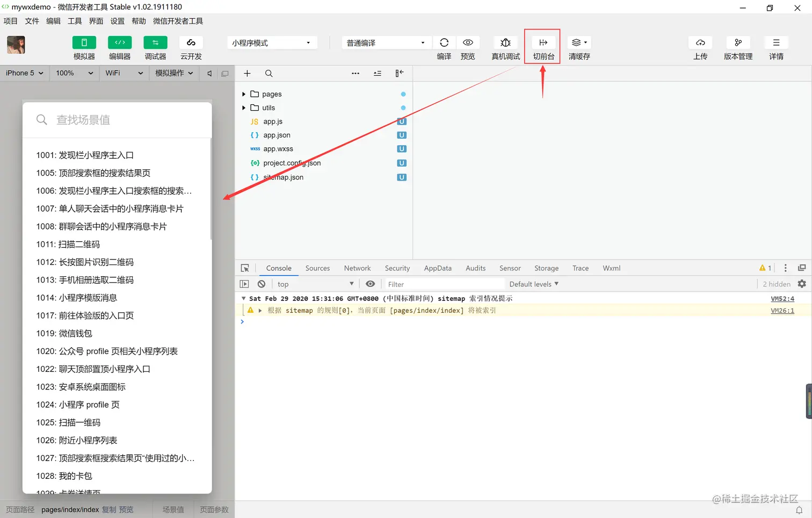Click the 清缓存 clear cache icon
Image resolution: width=812 pixels, height=518 pixels.
point(579,42)
